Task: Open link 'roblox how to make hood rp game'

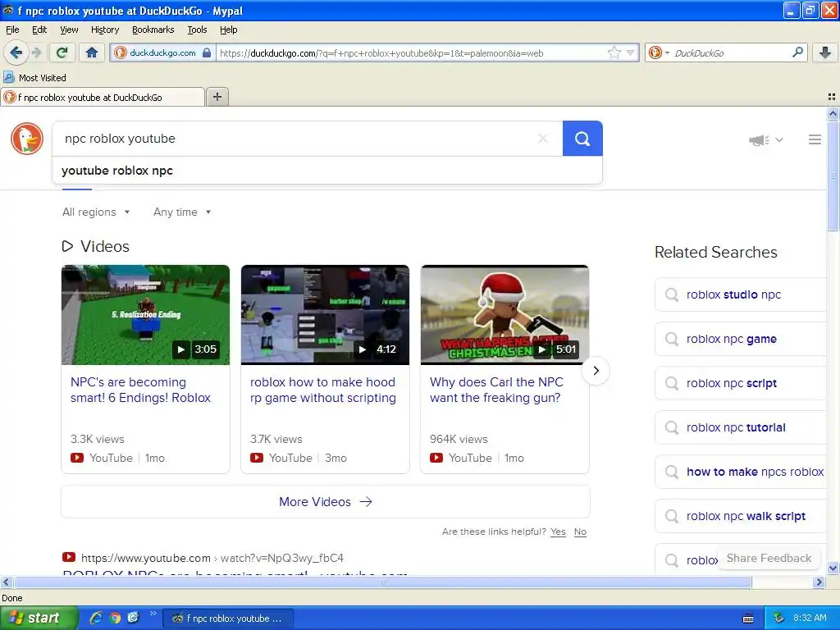Action: point(323,390)
